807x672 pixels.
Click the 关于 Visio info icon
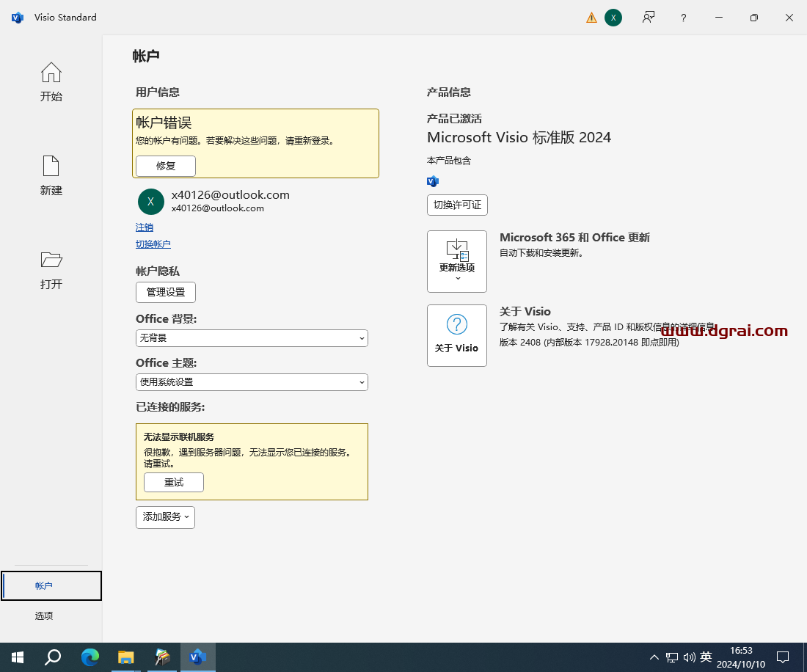click(x=457, y=335)
